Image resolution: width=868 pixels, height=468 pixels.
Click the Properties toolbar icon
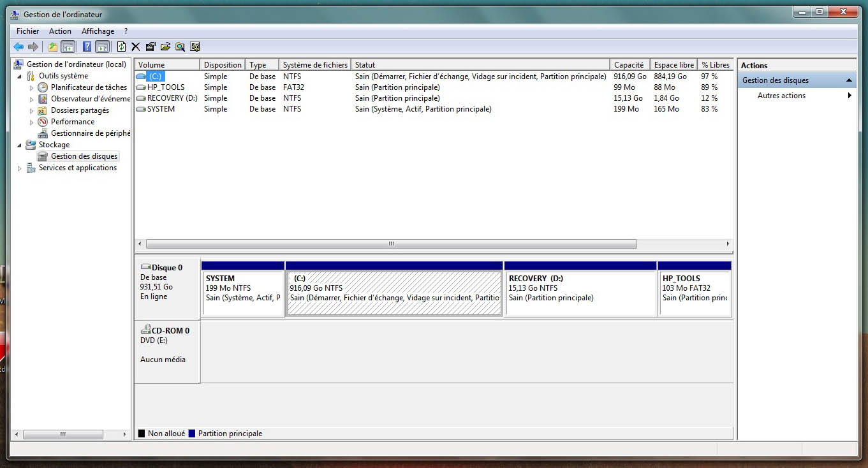click(151, 47)
